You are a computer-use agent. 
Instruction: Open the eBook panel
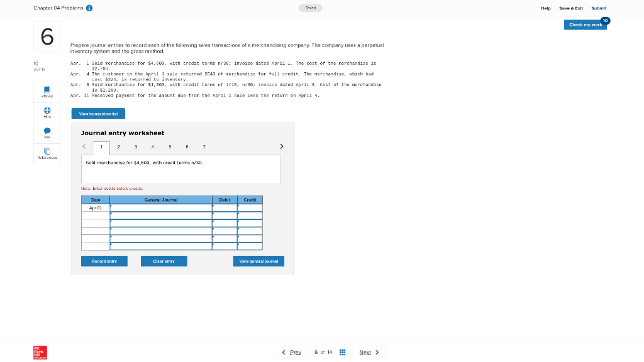click(47, 92)
